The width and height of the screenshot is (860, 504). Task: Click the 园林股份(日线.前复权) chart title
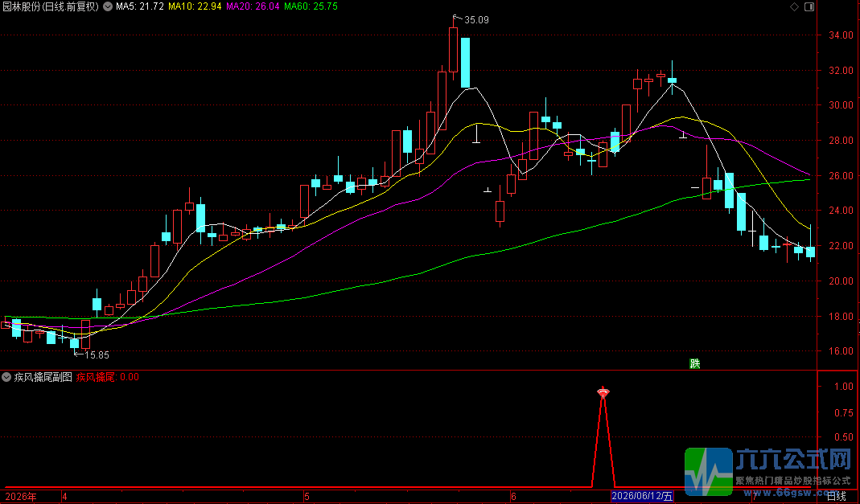pyautogui.click(x=51, y=6)
